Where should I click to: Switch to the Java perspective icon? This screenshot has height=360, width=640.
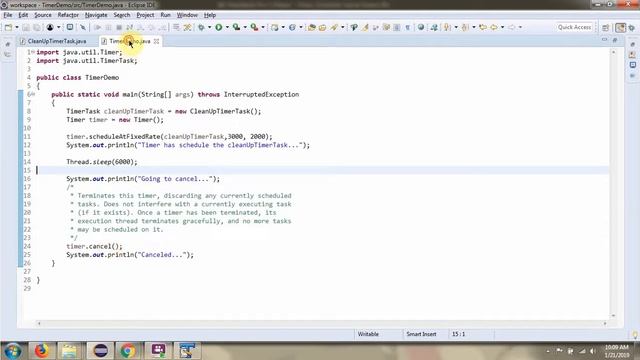[620, 28]
